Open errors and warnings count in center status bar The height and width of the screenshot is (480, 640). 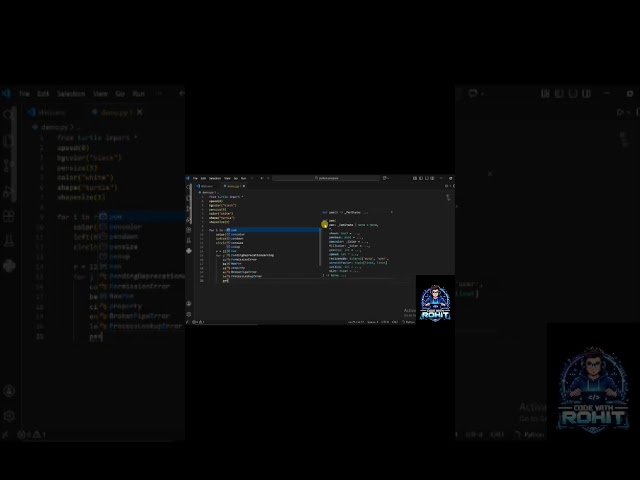tap(198, 322)
